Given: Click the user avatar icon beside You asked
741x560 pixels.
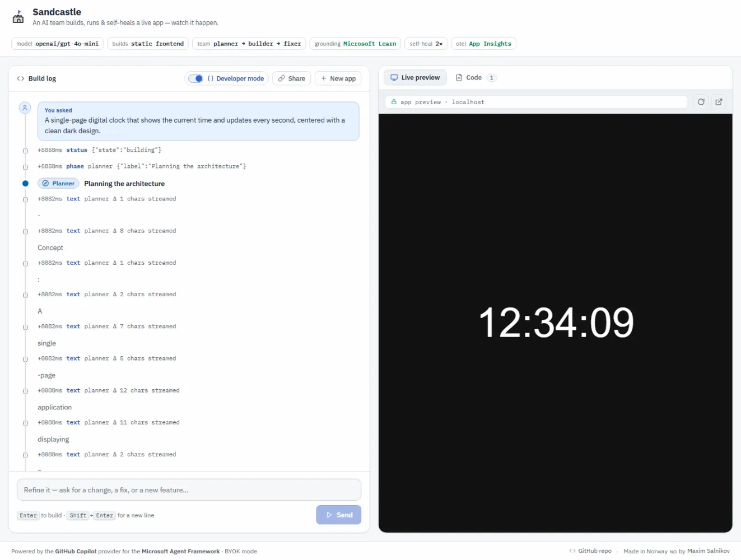Looking at the screenshot, I should [25, 108].
